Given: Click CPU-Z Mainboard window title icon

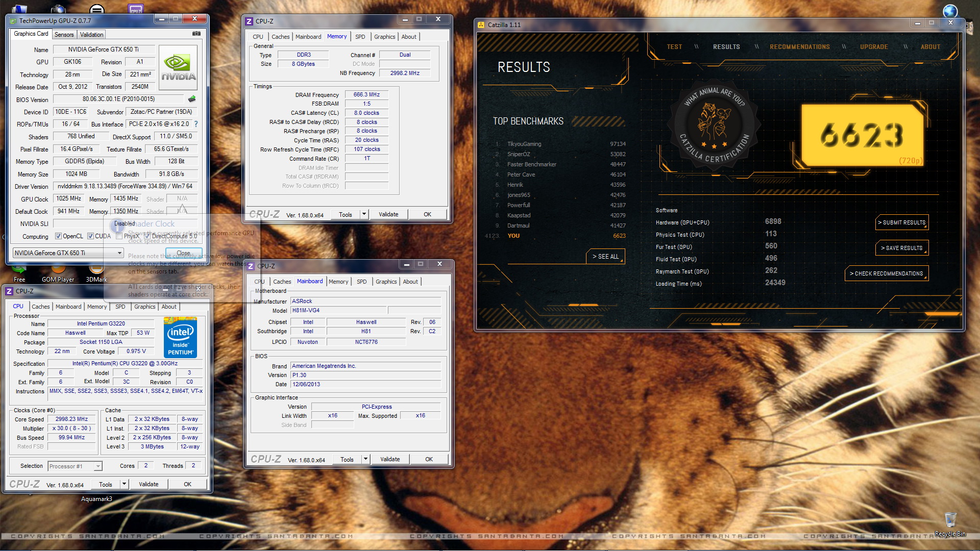Looking at the screenshot, I should point(251,266).
